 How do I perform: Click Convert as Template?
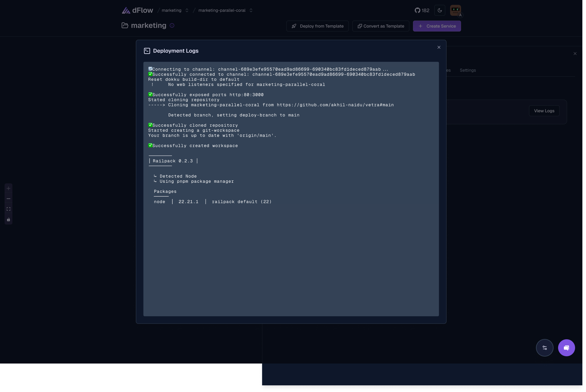pos(381,26)
